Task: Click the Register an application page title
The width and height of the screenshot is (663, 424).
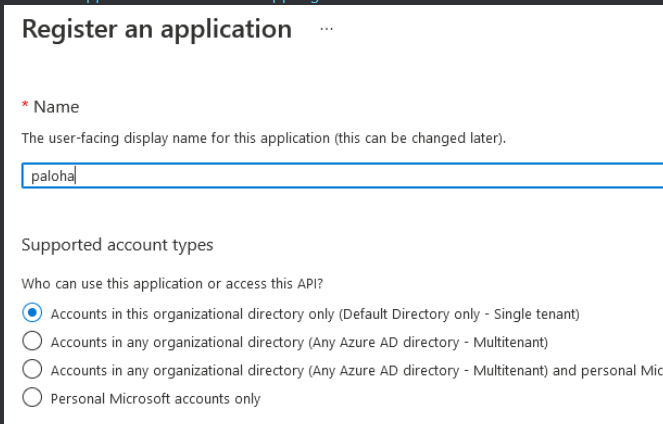Action: [156, 29]
